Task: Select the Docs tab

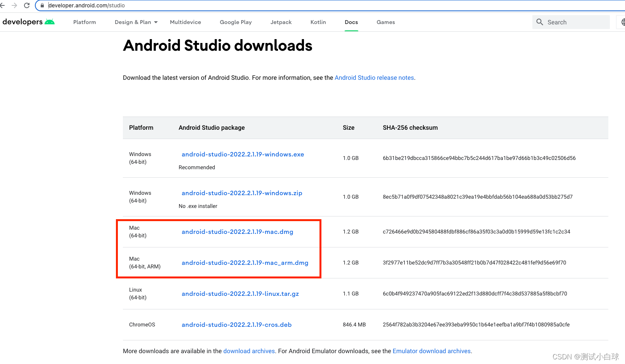Action: coord(351,22)
